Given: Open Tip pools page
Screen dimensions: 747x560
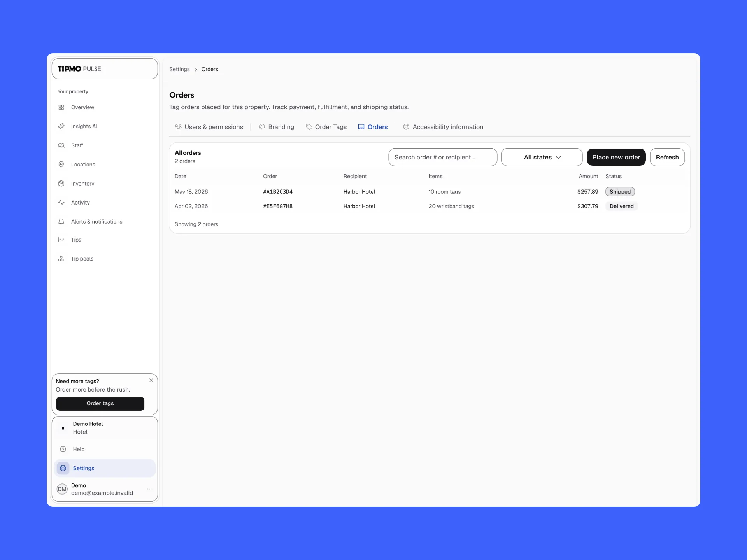Looking at the screenshot, I should (x=104, y=259).
